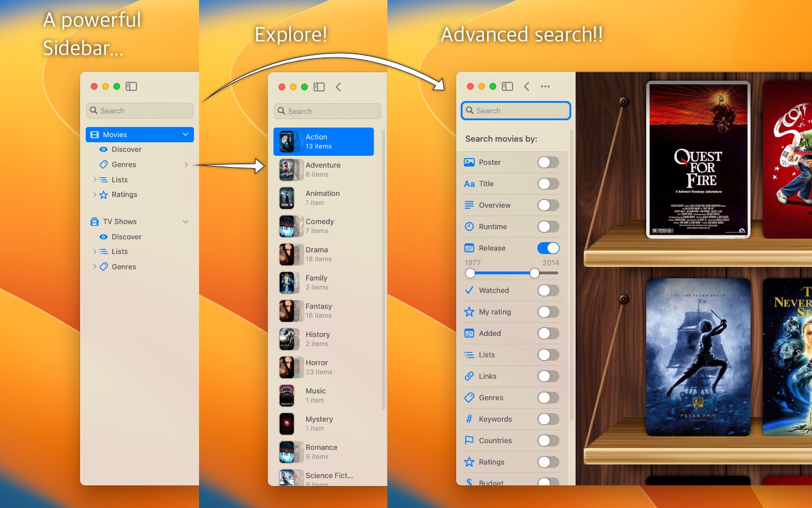Collapse the Movies section chevron
812x508 pixels.
[186, 135]
